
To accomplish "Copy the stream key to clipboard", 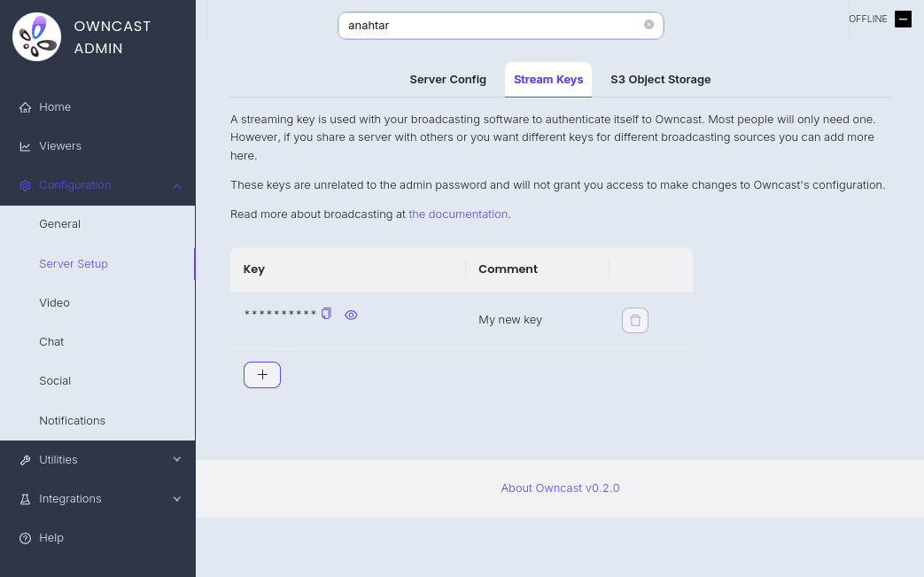I will (x=327, y=314).
